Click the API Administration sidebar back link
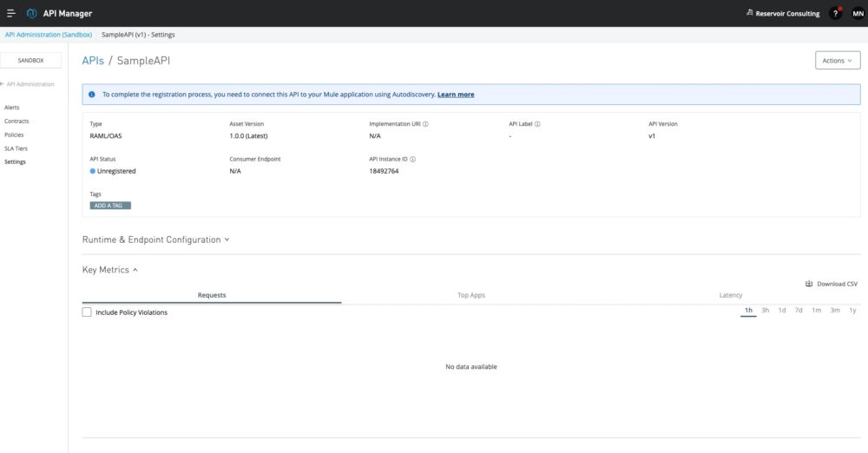 pyautogui.click(x=30, y=84)
